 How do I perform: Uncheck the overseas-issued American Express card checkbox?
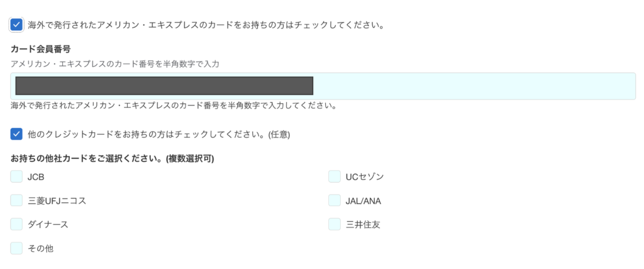(x=16, y=25)
